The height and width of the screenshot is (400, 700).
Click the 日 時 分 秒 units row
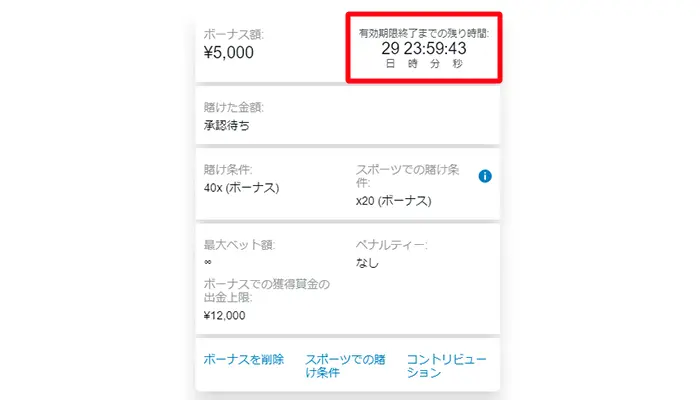(x=424, y=64)
